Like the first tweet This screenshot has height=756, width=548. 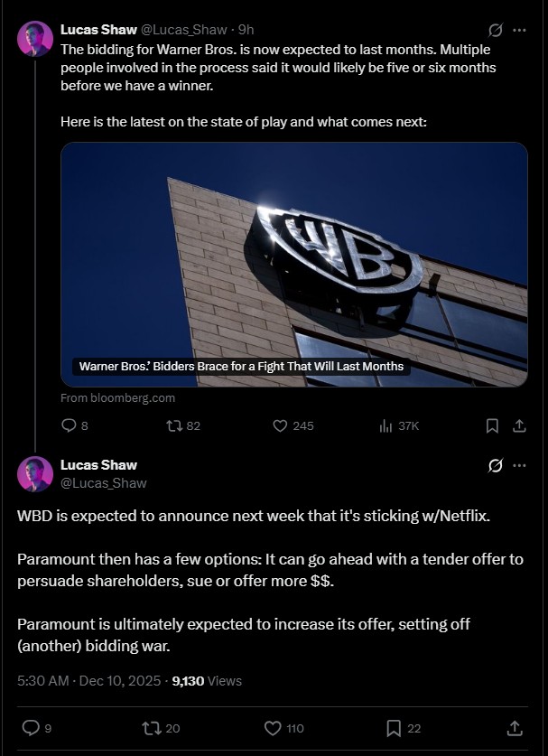pyautogui.click(x=278, y=425)
